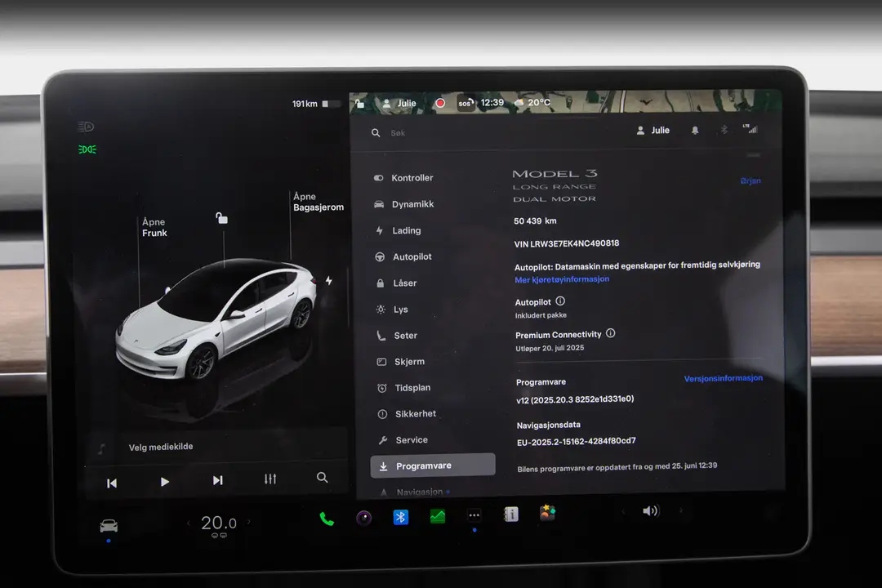The width and height of the screenshot is (882, 588).
Task: Open Tidsplan in the sidebar
Action: point(404,388)
